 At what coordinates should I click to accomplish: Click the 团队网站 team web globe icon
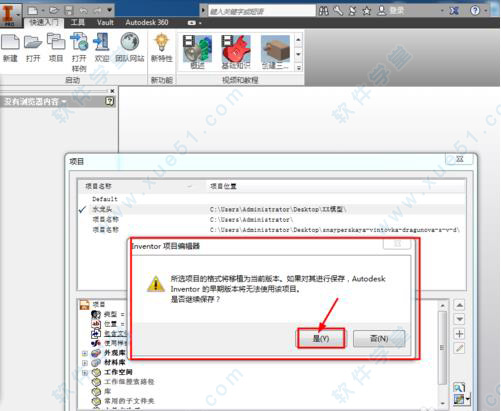tap(130, 47)
